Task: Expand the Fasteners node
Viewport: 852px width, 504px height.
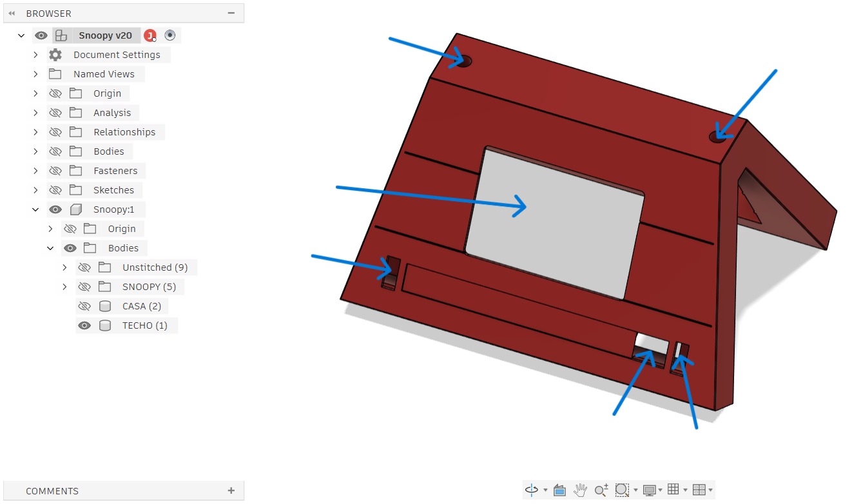Action: (35, 171)
